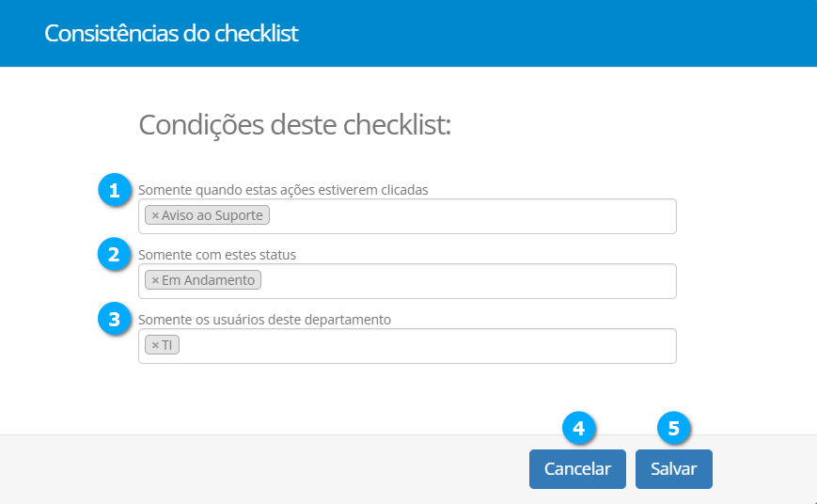Click the 'Consistências do checklist' dialog title
This screenshot has width=817, height=504.
pos(171,34)
